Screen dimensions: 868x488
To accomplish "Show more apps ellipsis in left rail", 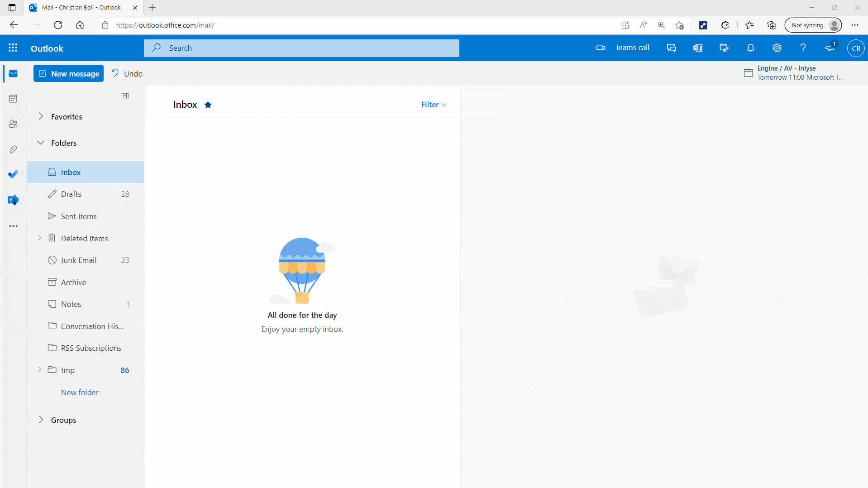I will 13,226.
